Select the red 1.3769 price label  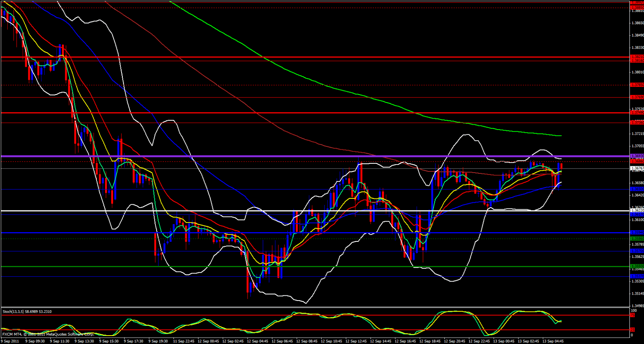[637, 97]
